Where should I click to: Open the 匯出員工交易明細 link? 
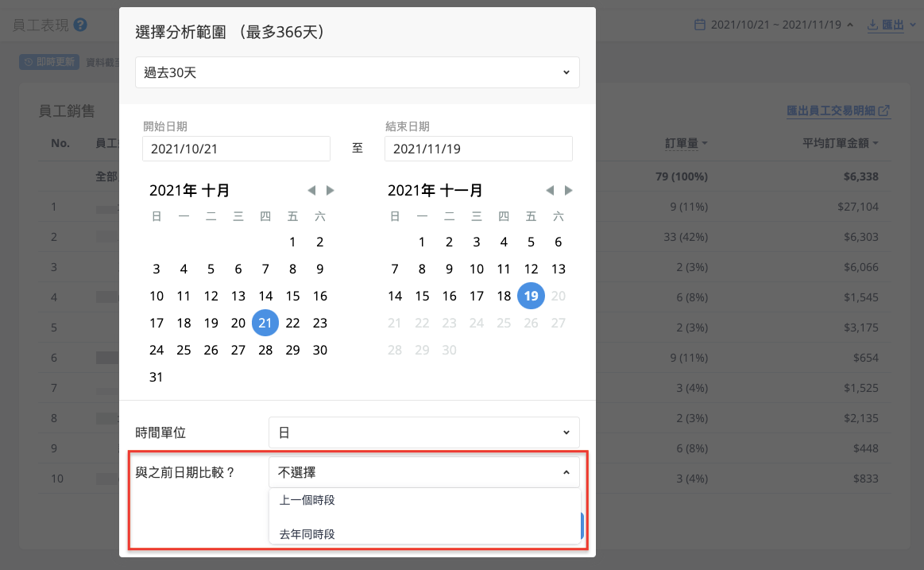click(x=831, y=111)
